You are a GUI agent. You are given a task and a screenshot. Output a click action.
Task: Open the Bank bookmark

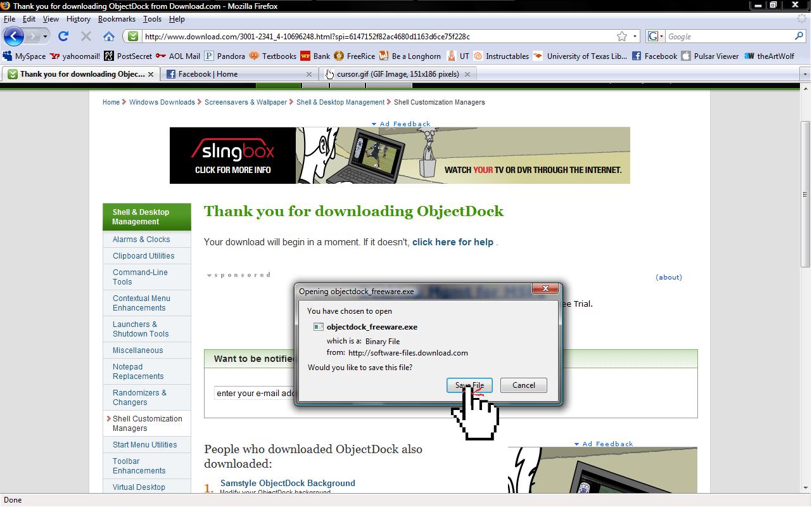315,56
